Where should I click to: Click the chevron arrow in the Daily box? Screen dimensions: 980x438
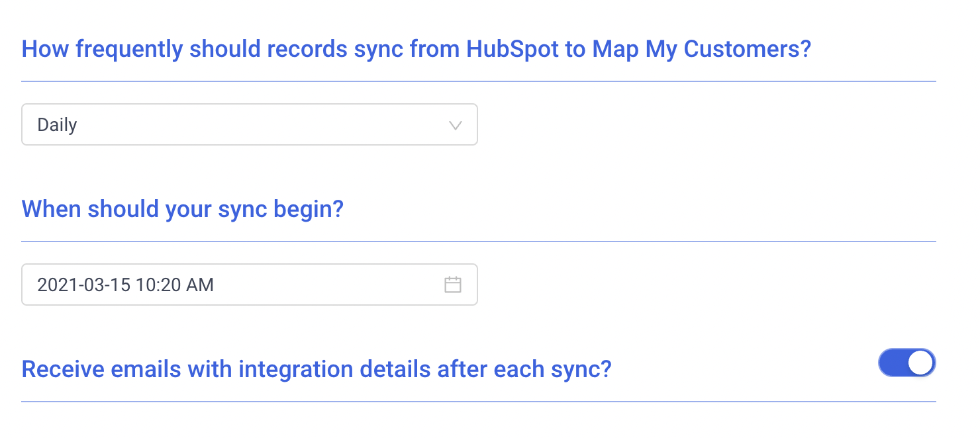455,125
